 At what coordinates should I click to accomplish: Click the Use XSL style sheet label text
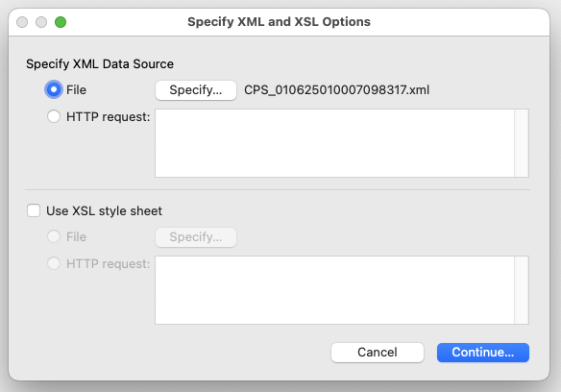pos(104,210)
